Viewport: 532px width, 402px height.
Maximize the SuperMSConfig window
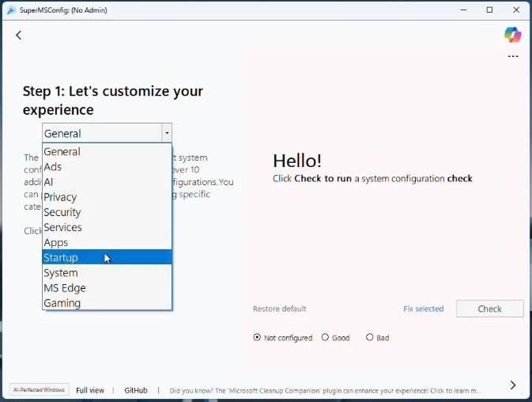click(x=489, y=9)
